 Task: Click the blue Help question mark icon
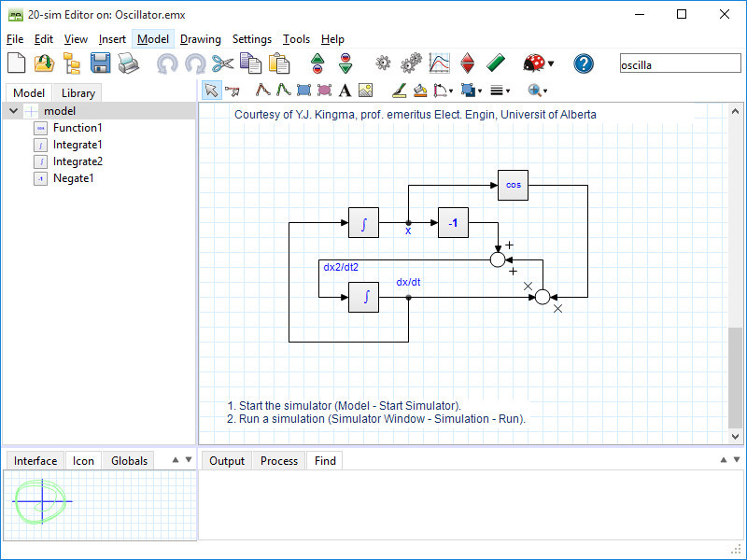point(584,63)
